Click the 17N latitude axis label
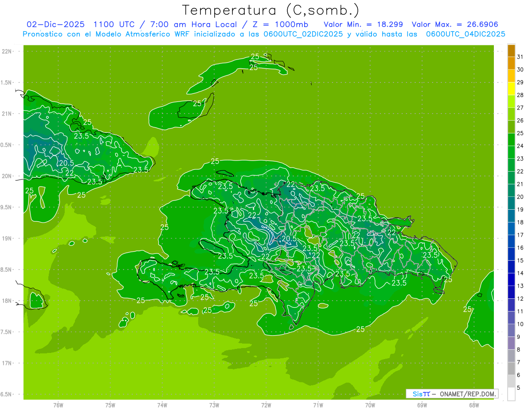532x411 pixels. click(x=8, y=363)
